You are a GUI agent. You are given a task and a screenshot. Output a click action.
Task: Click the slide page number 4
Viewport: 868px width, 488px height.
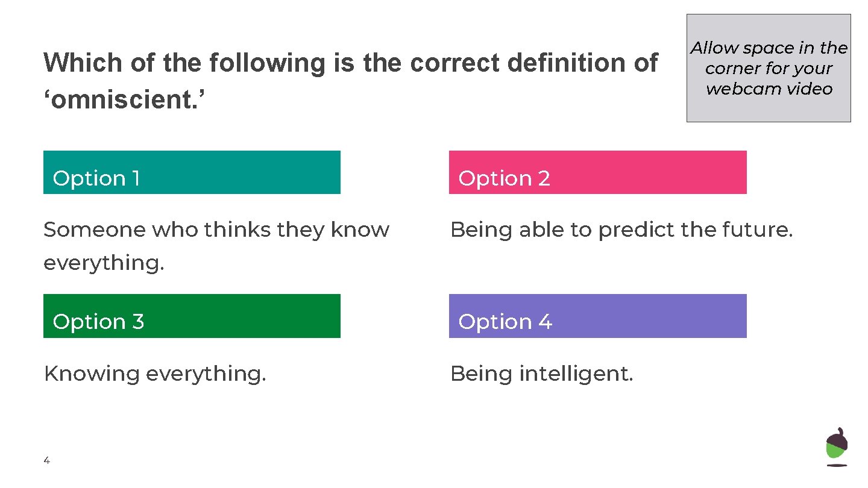(x=47, y=461)
